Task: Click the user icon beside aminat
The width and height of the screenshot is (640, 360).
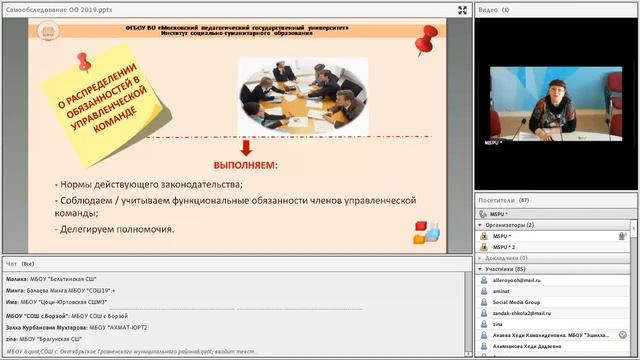Action: (484, 291)
